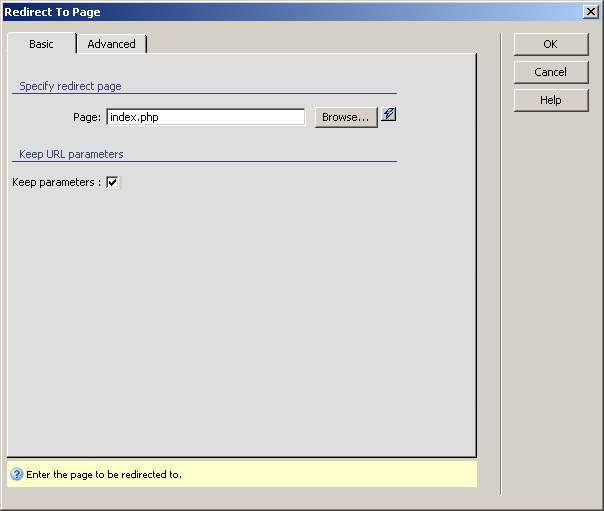The image size is (604, 511).
Task: Switch to the Advanced tab
Action: pos(111,44)
